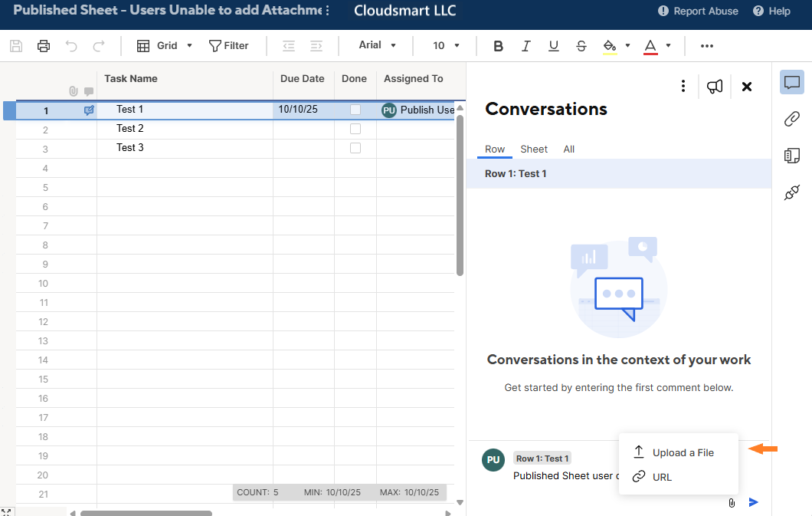Check the Done box for Test 1
Image resolution: width=812 pixels, height=516 pixels.
pos(355,110)
